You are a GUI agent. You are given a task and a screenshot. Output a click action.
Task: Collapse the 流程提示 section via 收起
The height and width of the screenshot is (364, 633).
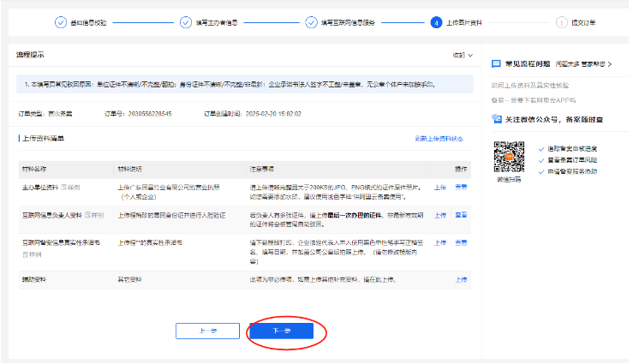463,56
